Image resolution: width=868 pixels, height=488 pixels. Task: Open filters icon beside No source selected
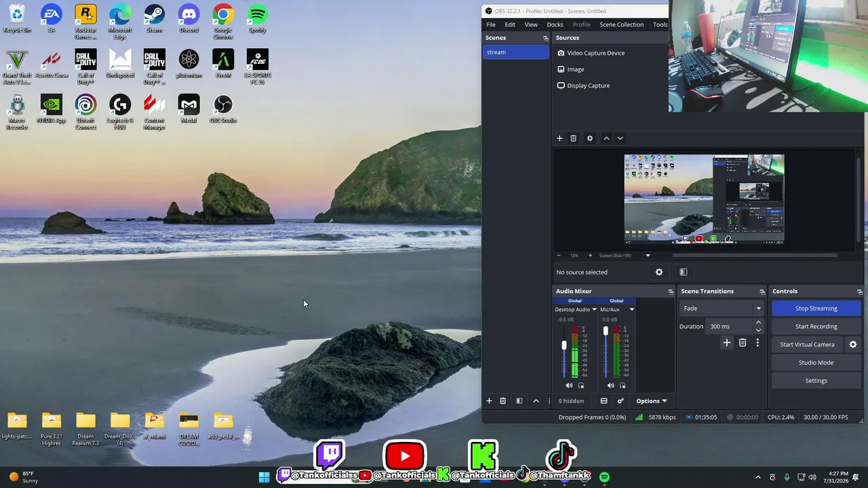684,272
